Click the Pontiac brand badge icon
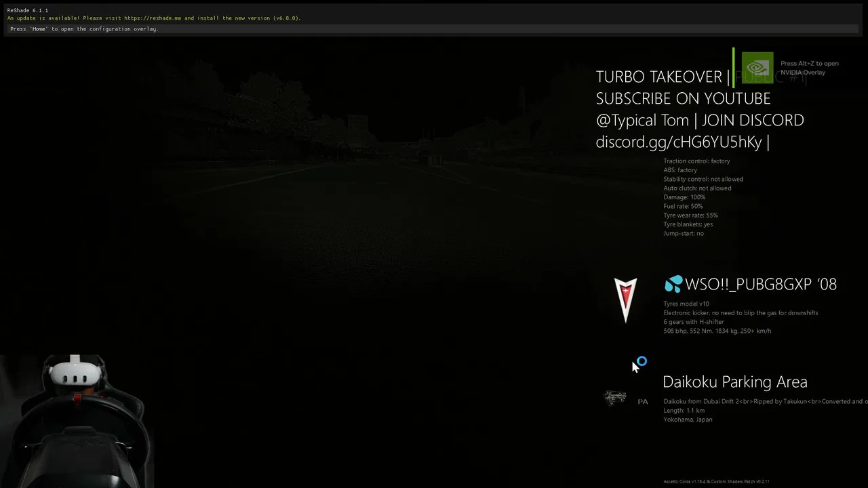Viewport: 868px width, 488px height. (x=625, y=300)
